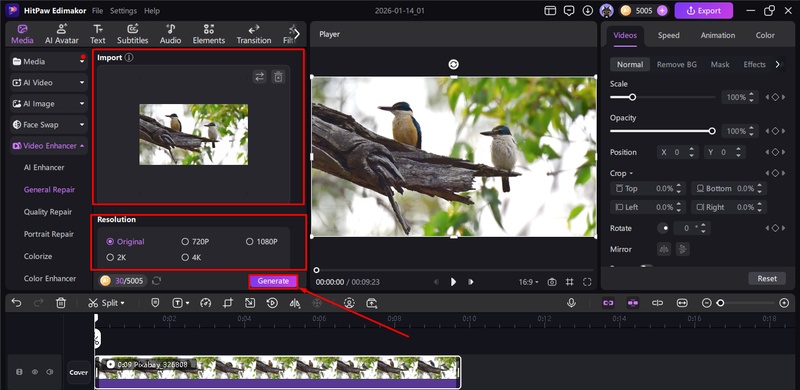Delete the selected clip with trash icon in timeline toolbar
Screen dimensions: 800x390
(x=61, y=303)
